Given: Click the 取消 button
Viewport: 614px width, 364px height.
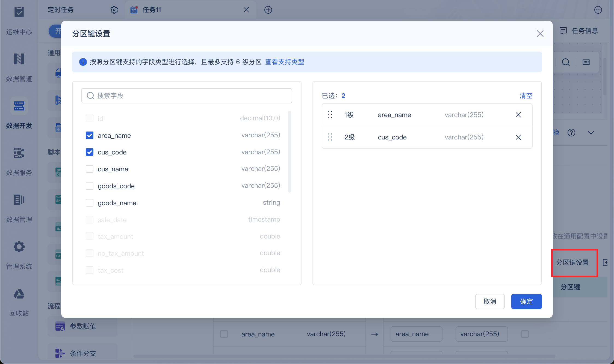Looking at the screenshot, I should (x=490, y=302).
